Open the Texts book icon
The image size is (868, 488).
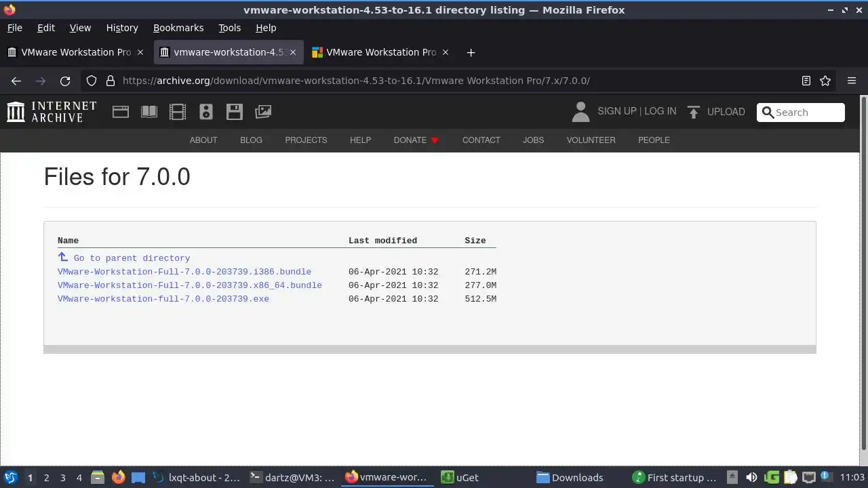[149, 112]
